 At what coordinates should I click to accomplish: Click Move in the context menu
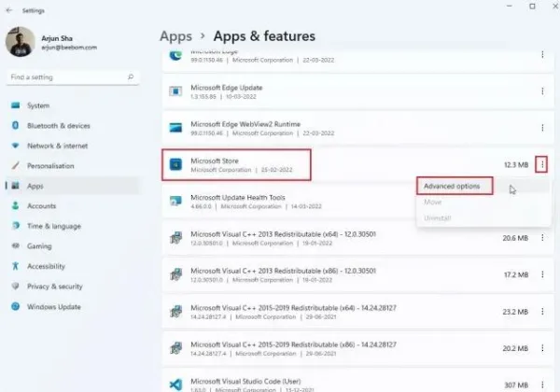pyautogui.click(x=432, y=203)
